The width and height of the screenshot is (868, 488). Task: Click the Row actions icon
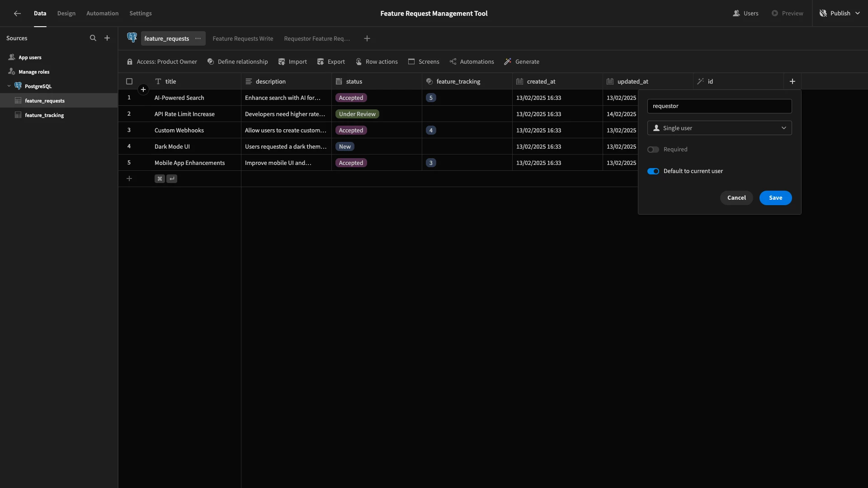click(359, 62)
